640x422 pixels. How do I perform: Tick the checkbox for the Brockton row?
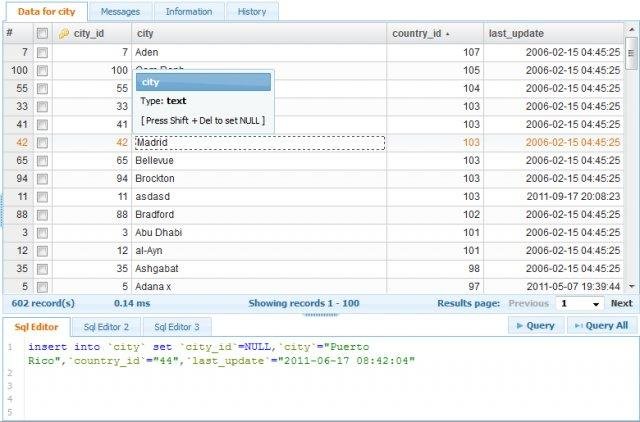(42, 179)
